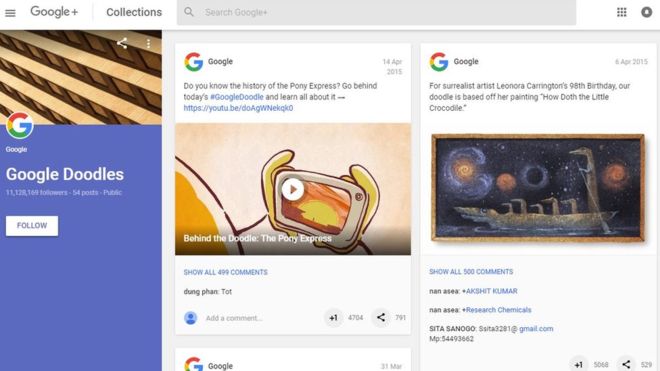Click +1 on Pony Express post
The image size is (660, 371).
click(x=333, y=318)
